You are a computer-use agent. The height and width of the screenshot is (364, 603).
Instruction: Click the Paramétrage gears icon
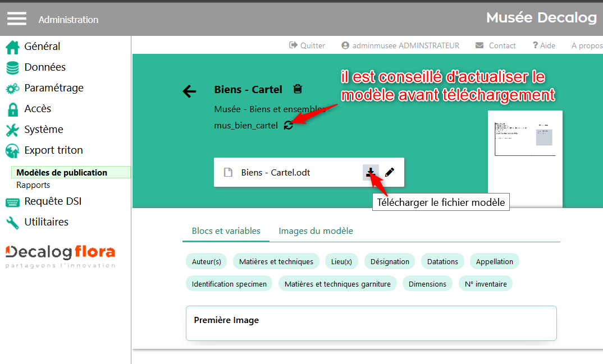pyautogui.click(x=12, y=89)
